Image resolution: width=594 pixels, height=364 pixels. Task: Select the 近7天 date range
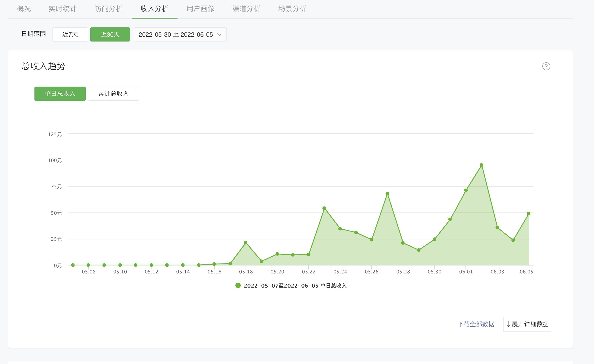coord(70,35)
